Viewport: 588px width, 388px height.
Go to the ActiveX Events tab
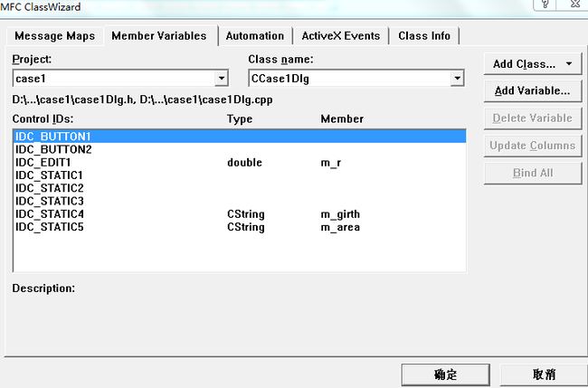pos(341,36)
